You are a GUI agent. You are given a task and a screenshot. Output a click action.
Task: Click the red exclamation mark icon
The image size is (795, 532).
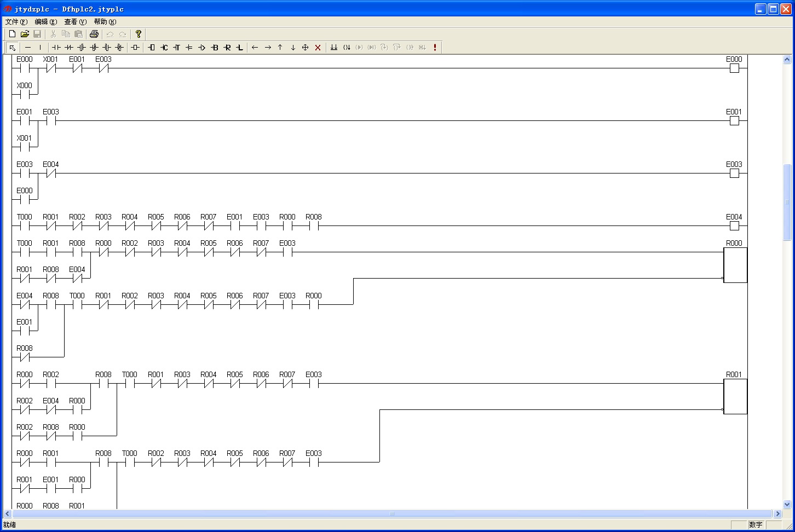click(435, 48)
